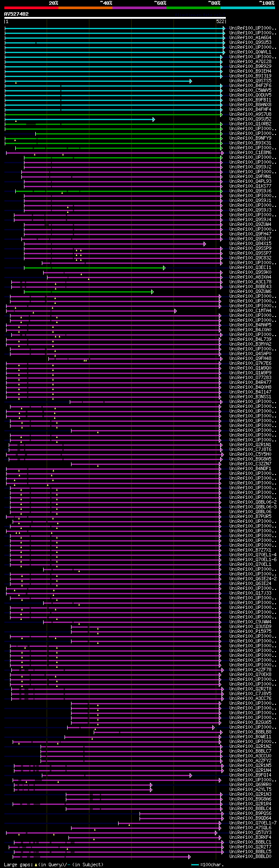
Task: Open hit UniRef100_A7QI28
Action: pyautogui.click(x=250, y=61)
